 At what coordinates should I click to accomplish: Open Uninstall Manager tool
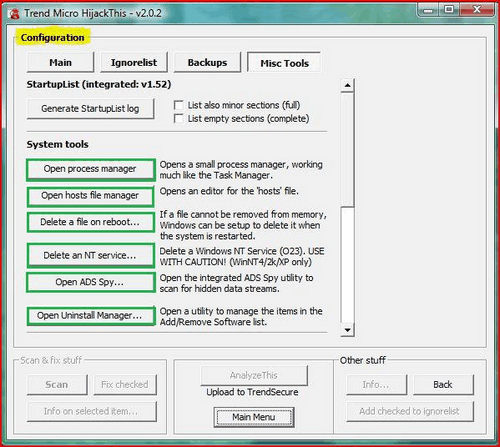tap(90, 316)
